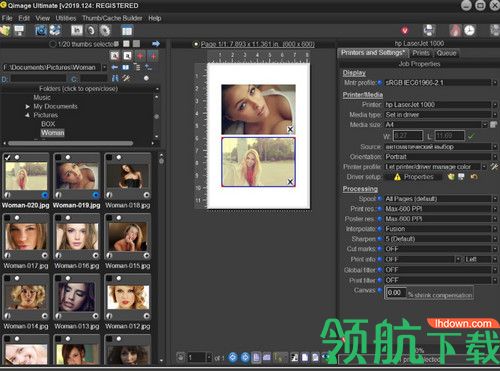This screenshot has width=500, height=371.
Task: Select the Woman 013.jpg thumbnail image
Action: point(77,297)
